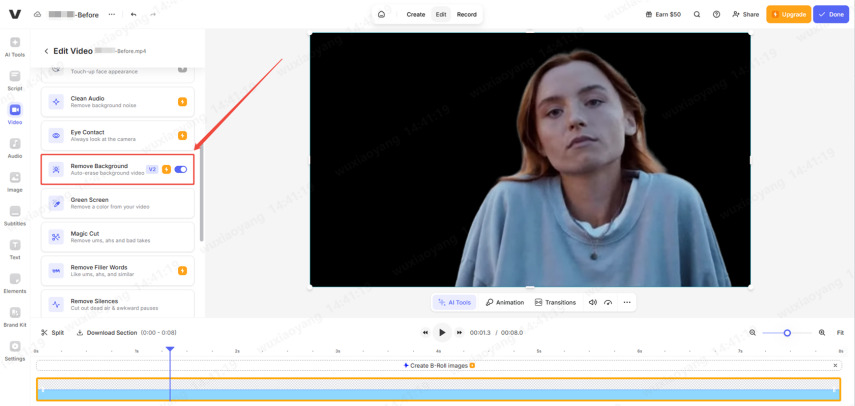Screen dimensions: 855x406
Task: Open the Audio sidebar section
Action: (x=15, y=148)
